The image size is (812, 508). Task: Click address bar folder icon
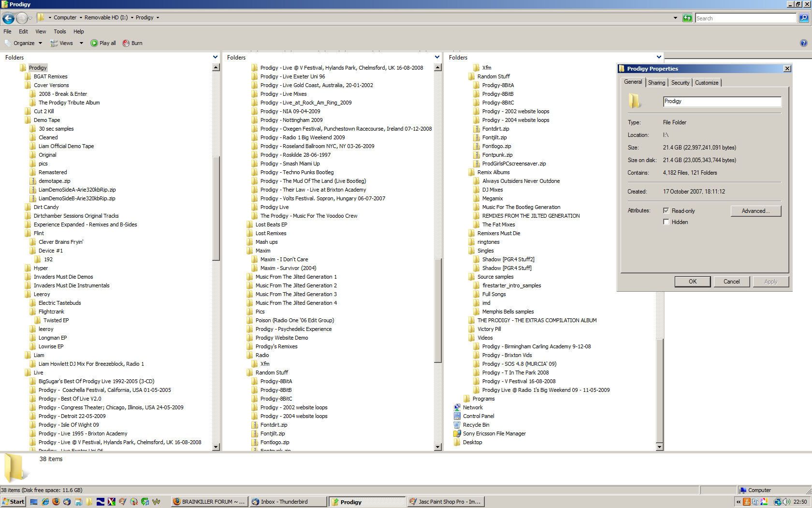point(41,17)
